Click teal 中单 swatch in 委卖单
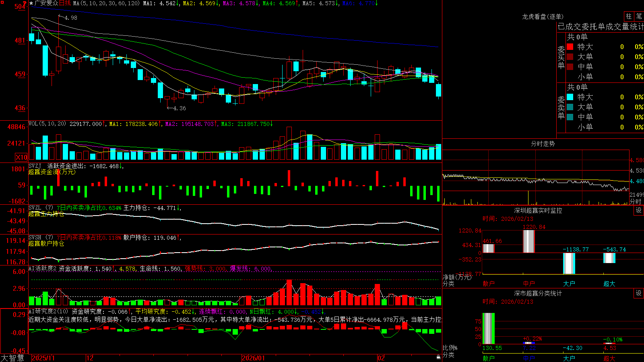 (x=570, y=117)
